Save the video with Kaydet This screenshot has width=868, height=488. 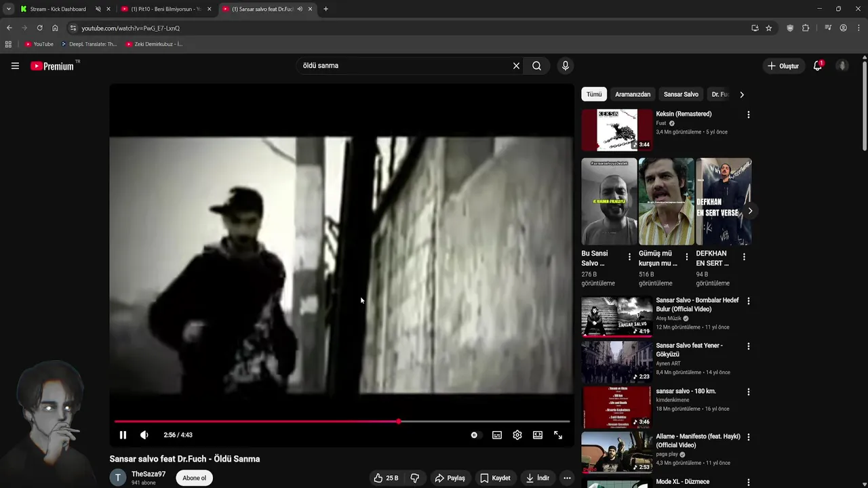coord(495,478)
